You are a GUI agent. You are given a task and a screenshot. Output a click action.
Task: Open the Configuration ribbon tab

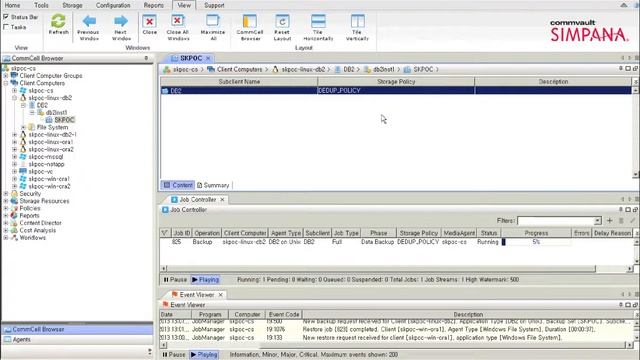point(113,5)
